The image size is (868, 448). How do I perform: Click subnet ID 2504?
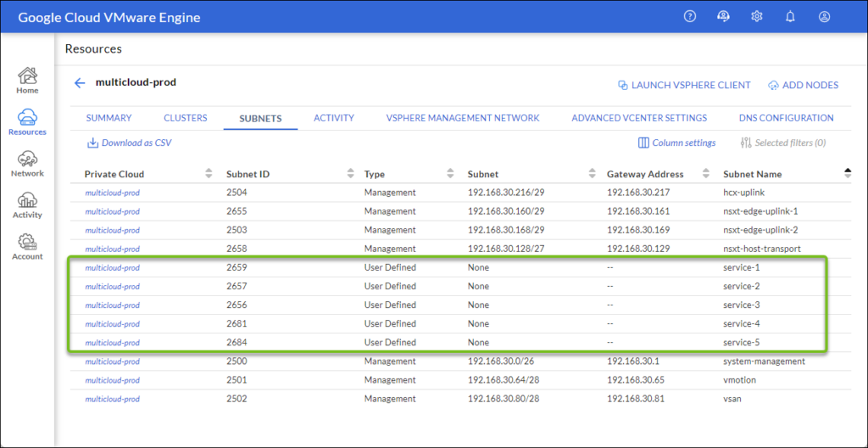tap(236, 193)
